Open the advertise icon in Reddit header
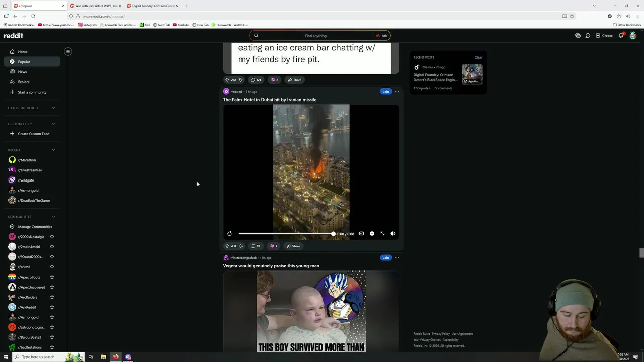The image size is (644, 362). coord(578,36)
